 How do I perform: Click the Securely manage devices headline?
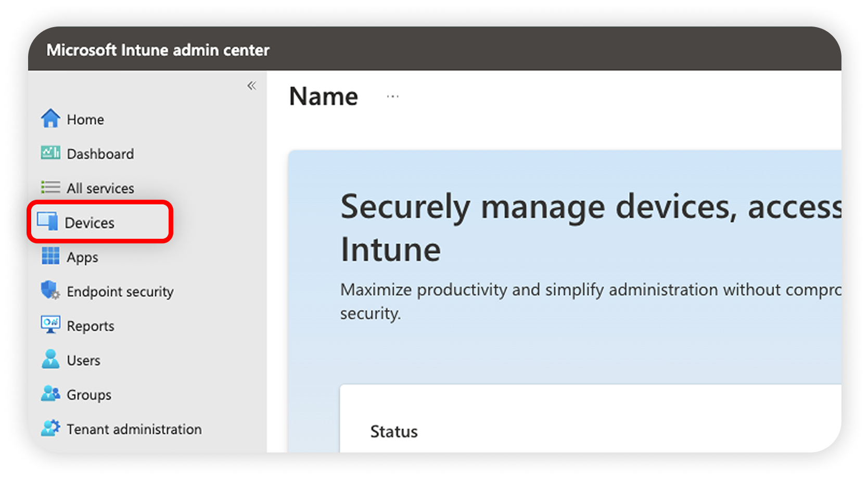(591, 228)
